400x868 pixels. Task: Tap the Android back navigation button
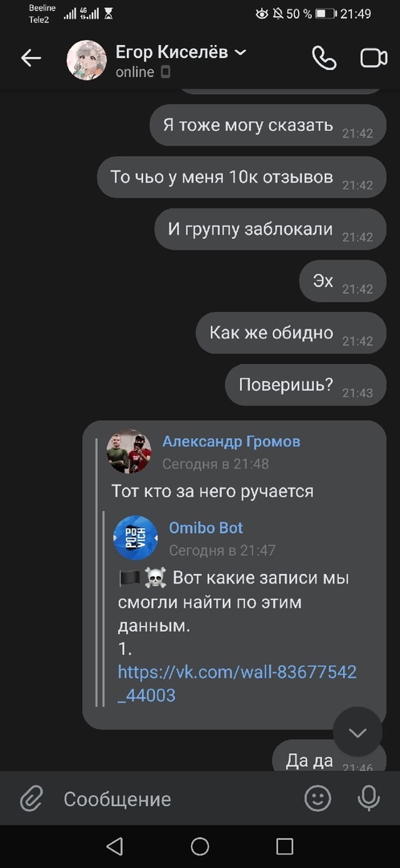(x=114, y=845)
